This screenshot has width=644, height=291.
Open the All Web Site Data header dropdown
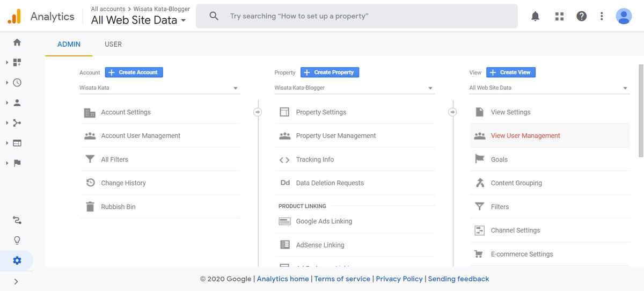pyautogui.click(x=138, y=20)
